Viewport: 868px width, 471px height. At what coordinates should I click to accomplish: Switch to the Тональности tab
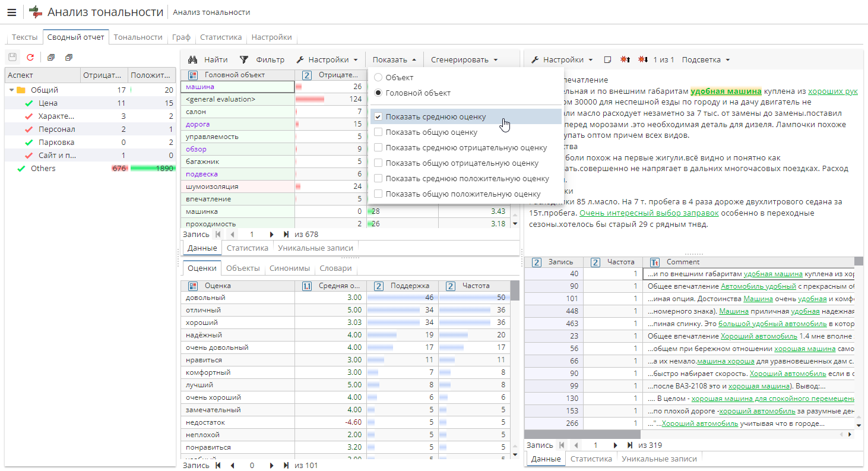(x=138, y=37)
